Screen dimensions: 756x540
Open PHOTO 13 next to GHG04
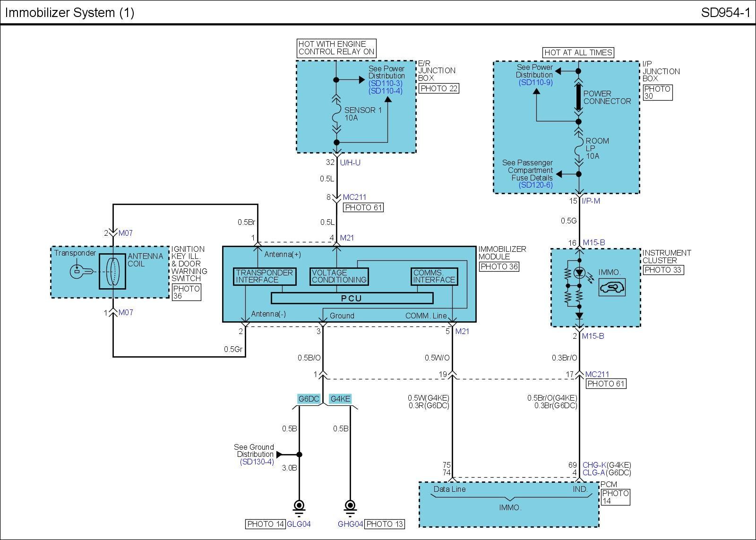(x=384, y=524)
